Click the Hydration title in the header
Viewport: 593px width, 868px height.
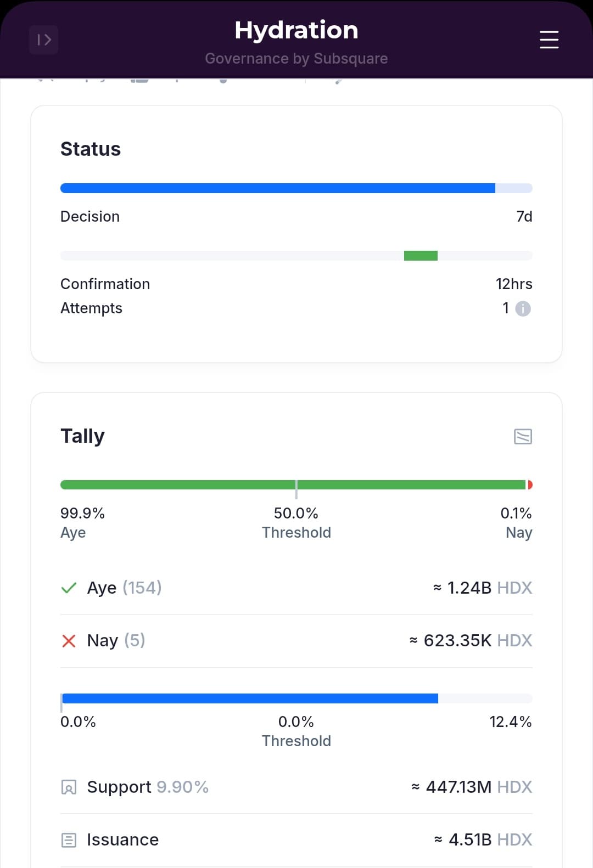pyautogui.click(x=296, y=30)
